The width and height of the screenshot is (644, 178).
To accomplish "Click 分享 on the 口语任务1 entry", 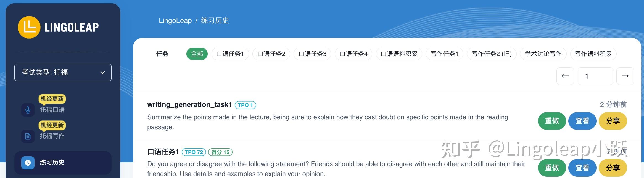I will tap(613, 168).
